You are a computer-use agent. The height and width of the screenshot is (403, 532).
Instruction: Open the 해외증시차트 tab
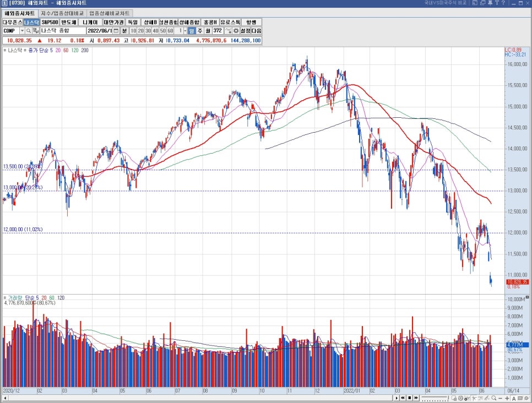(20, 13)
